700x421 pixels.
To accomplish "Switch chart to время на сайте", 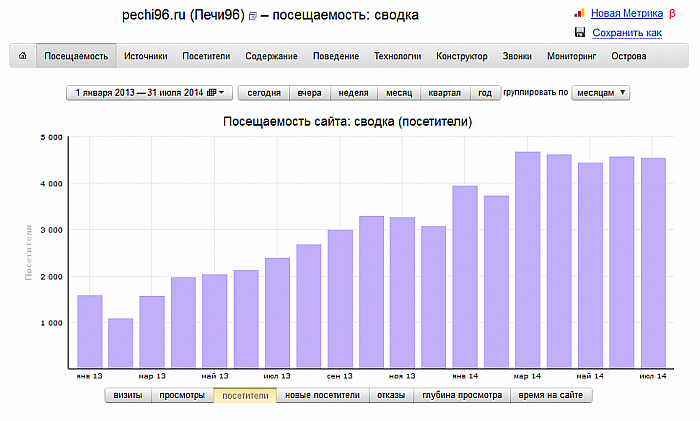I will (550, 395).
